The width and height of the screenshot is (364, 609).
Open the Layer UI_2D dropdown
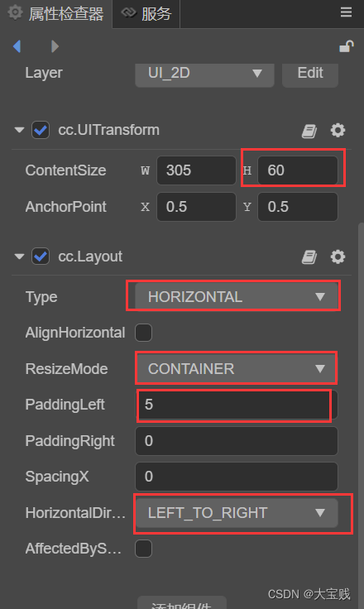pos(204,74)
